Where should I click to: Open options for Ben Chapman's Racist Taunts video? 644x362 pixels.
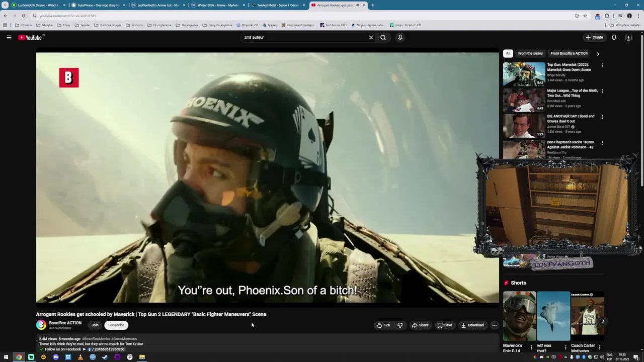tap(602, 143)
